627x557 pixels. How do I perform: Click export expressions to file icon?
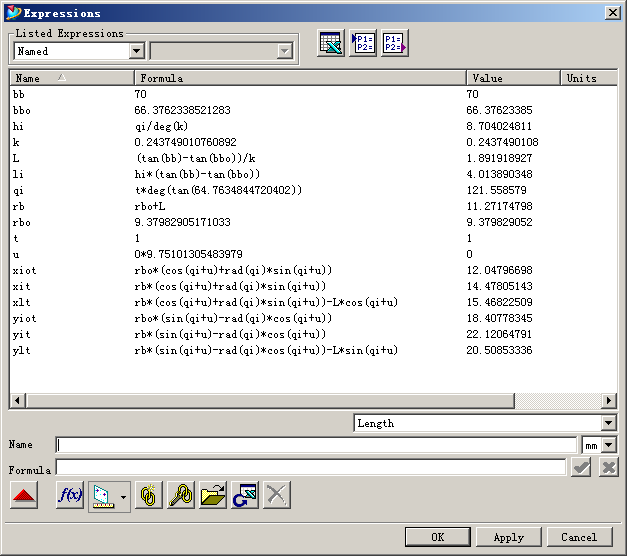395,44
